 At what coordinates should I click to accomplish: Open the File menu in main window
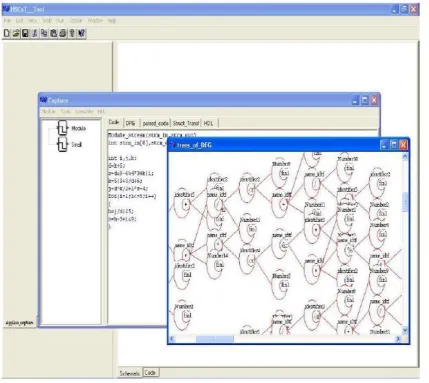7,21
